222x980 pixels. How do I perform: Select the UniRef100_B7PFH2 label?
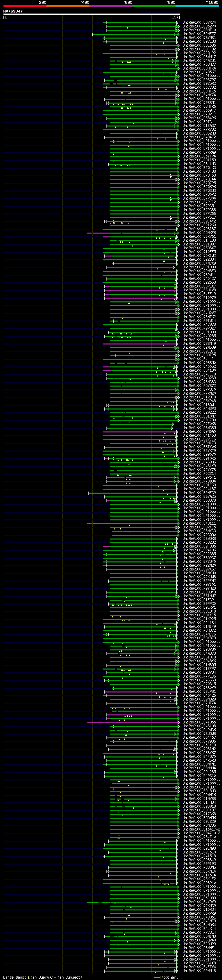(199, 581)
